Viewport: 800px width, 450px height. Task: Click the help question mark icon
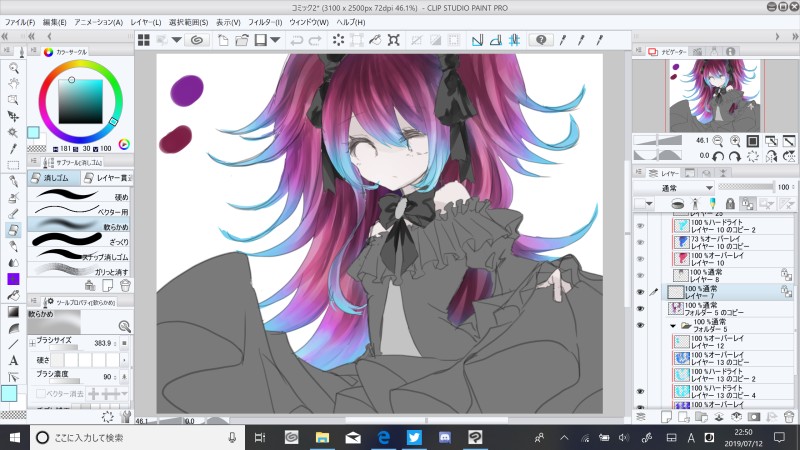(x=541, y=40)
